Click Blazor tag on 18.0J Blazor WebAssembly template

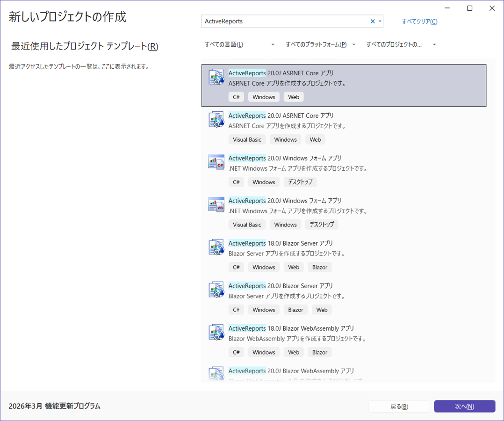coord(320,352)
